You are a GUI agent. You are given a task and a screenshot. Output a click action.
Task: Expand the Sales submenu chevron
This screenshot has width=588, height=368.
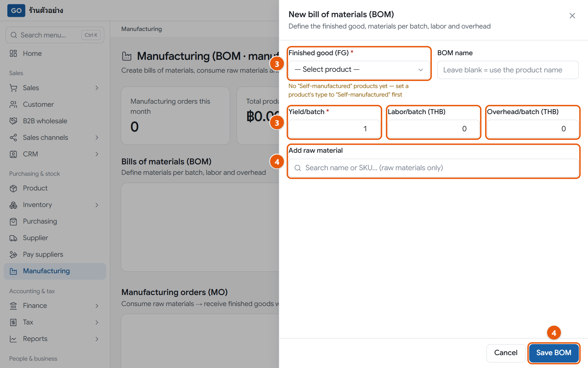97,88
